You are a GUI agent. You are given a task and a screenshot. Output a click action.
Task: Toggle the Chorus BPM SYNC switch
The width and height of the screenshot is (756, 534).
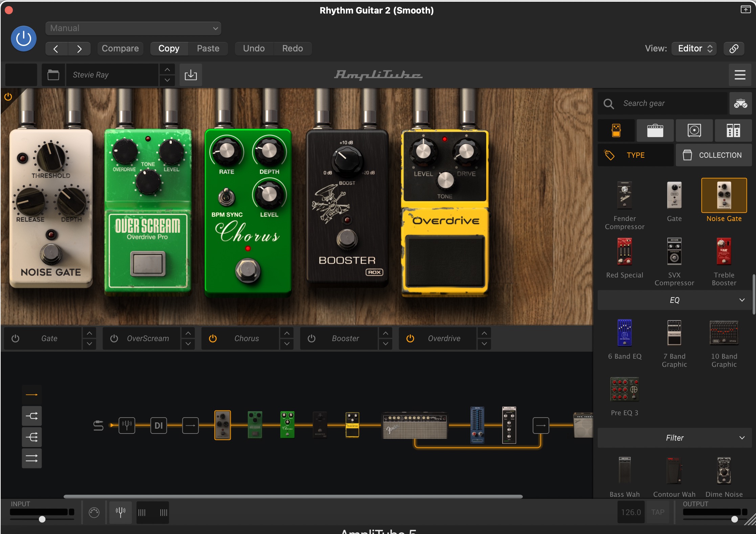point(227,197)
